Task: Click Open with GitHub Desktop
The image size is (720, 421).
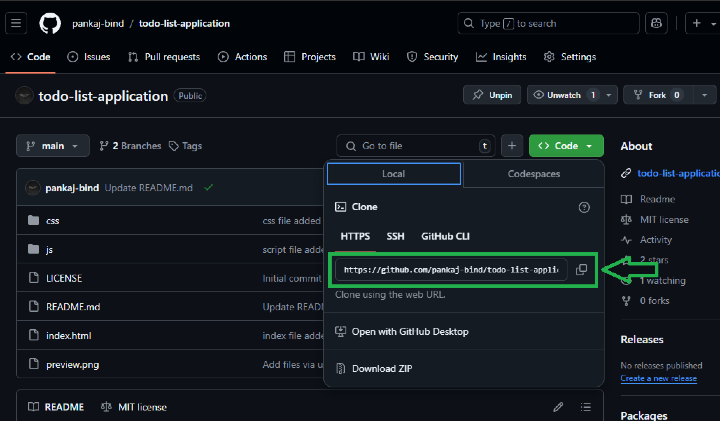Action: 409,331
